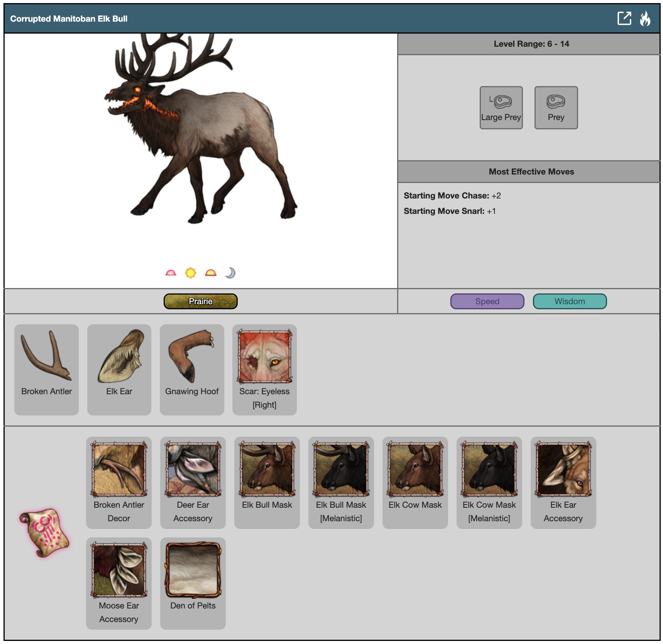Open the Deer Ear Accessory item
The image size is (663, 644).
pyautogui.click(x=193, y=482)
